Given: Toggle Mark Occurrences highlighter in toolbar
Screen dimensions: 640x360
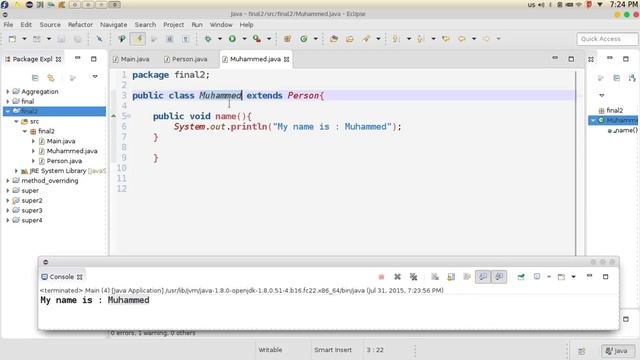Looking at the screenshot, I should point(138,39).
